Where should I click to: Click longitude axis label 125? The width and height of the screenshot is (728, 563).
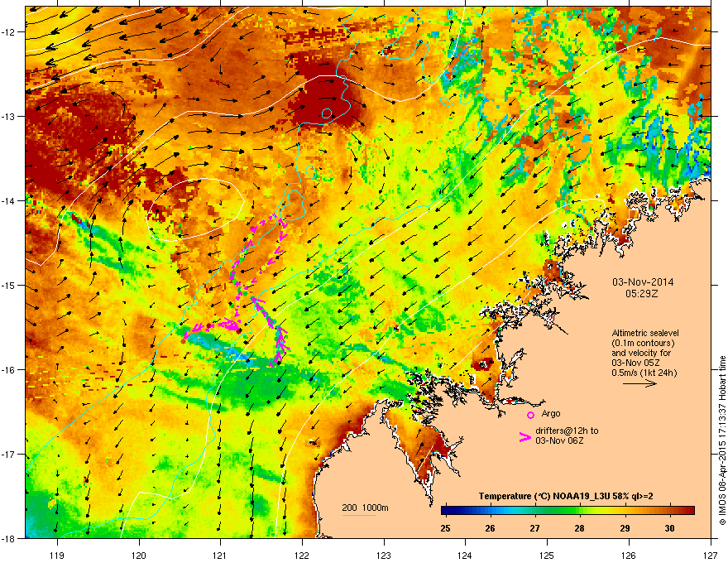click(x=547, y=555)
